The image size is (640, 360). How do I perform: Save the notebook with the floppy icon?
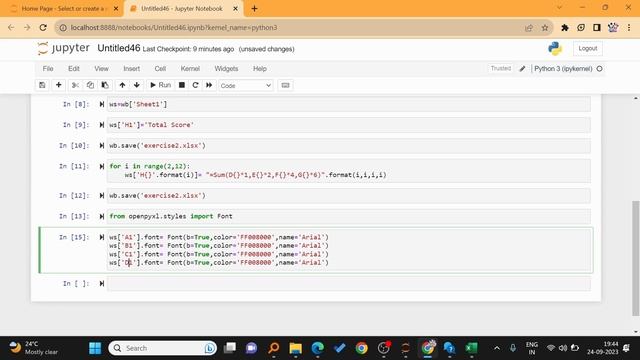click(42, 85)
